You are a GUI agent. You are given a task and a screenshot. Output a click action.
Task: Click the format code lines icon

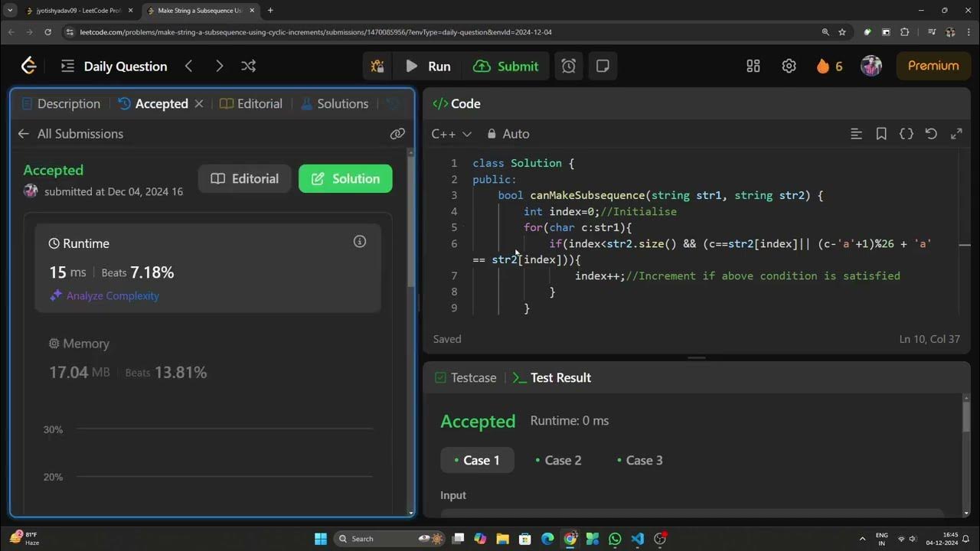pyautogui.click(x=856, y=133)
